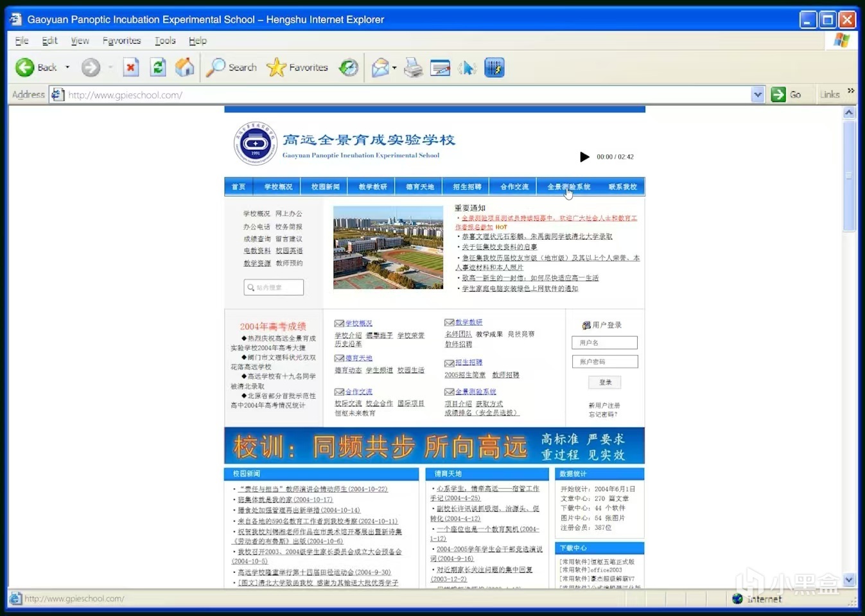Image resolution: width=865 pixels, height=616 pixels.
Task: Click the 用户名 username input field
Action: coord(604,343)
